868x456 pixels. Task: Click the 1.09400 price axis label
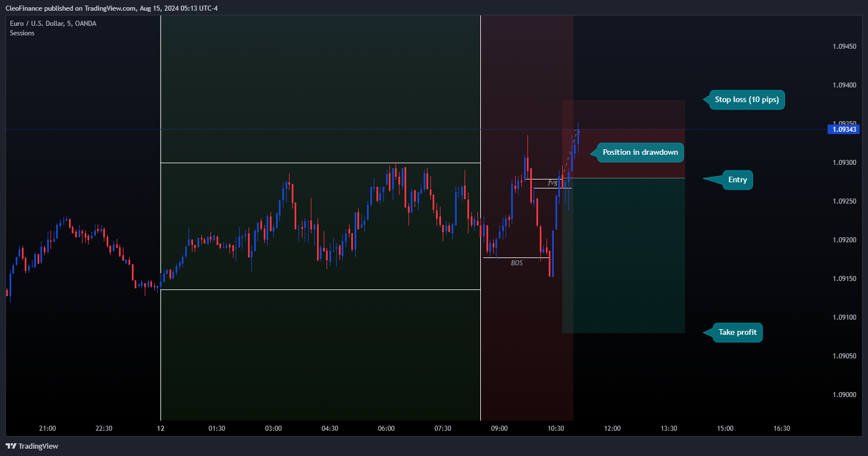pyautogui.click(x=844, y=85)
